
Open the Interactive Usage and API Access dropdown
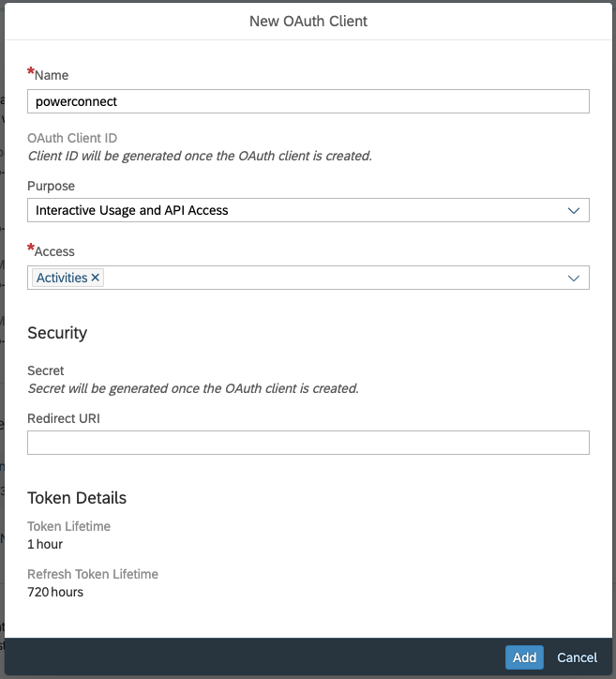(300, 211)
